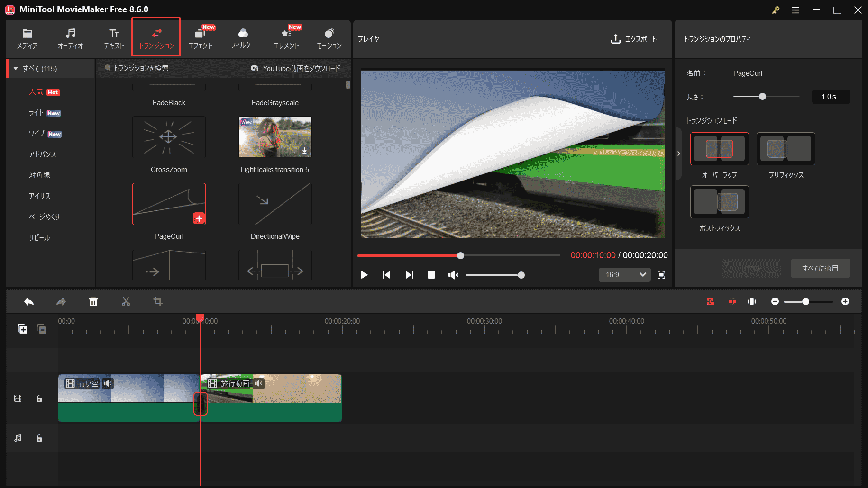Screen dimensions: 868x488
Task: Open the 16:9 aspect ratio dropdown
Action: point(624,275)
